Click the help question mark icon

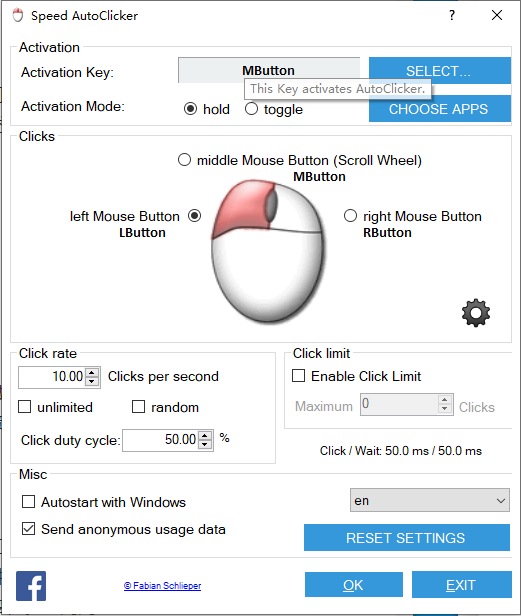tap(452, 15)
